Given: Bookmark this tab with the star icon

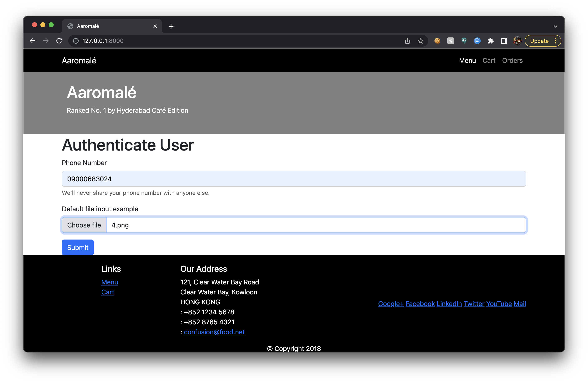Looking at the screenshot, I should point(421,41).
